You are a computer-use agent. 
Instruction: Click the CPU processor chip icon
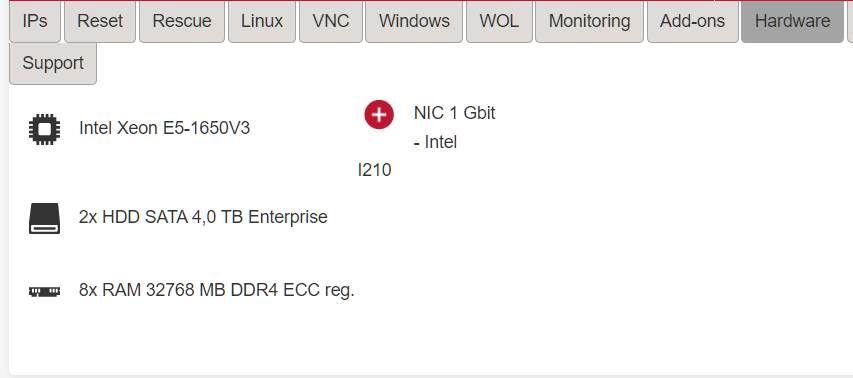(45, 129)
